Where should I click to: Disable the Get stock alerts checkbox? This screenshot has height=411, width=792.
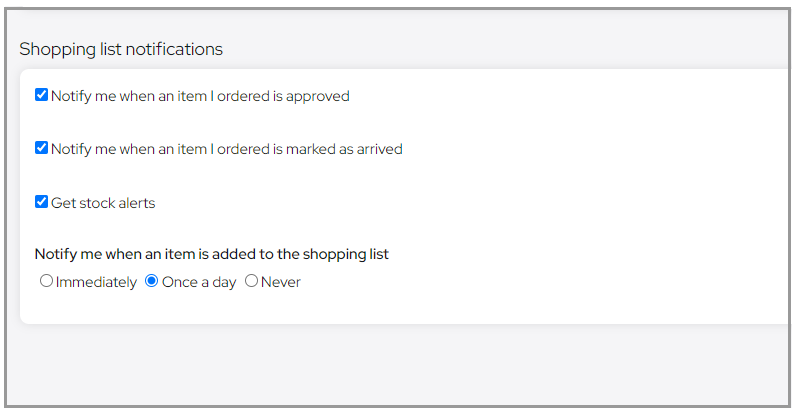pyautogui.click(x=41, y=201)
